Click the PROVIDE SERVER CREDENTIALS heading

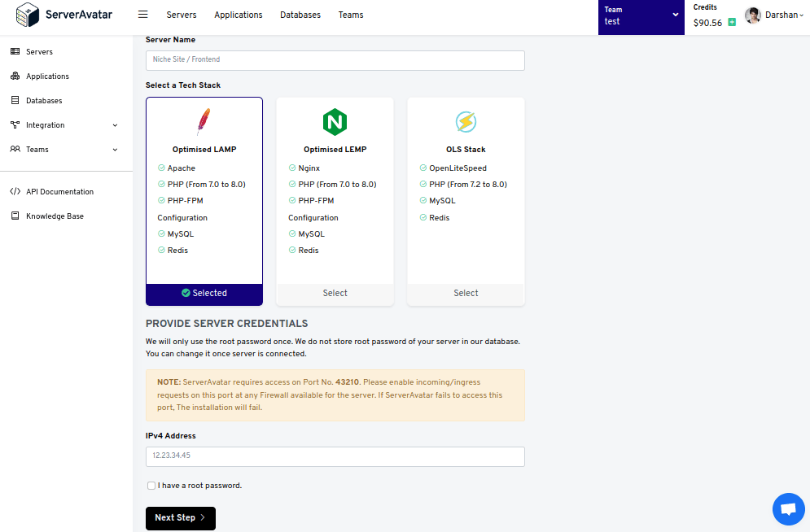[x=227, y=324]
